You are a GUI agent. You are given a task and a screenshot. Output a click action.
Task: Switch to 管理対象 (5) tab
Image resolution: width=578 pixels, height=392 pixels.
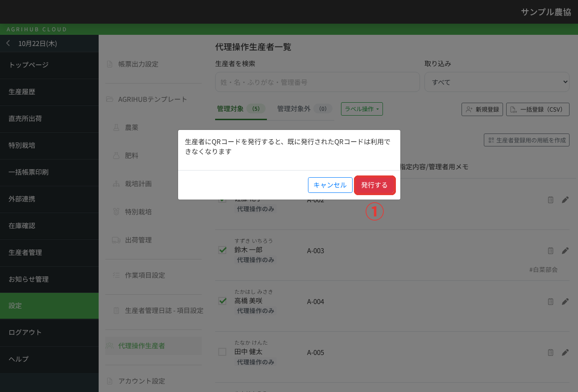tap(241, 108)
